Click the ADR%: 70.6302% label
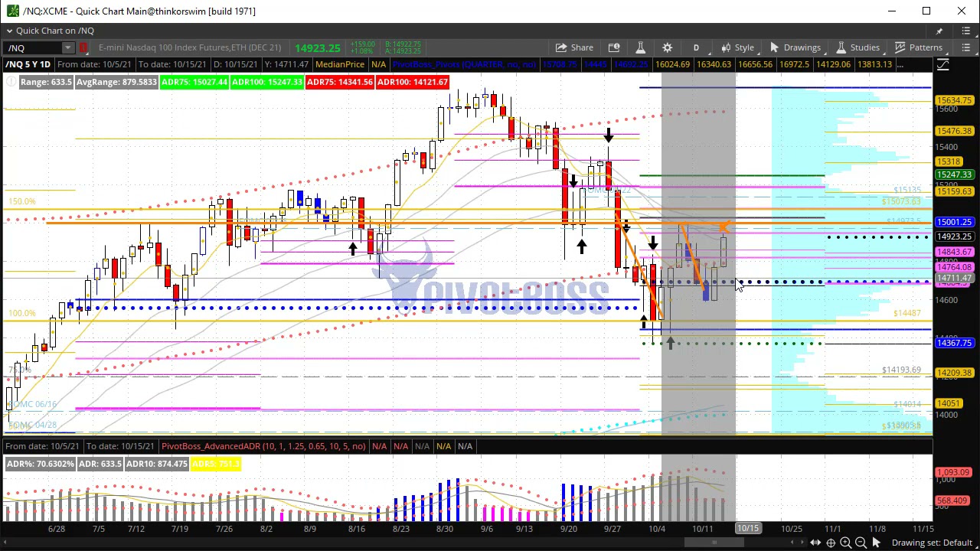This screenshot has height=551, width=980. click(41, 464)
